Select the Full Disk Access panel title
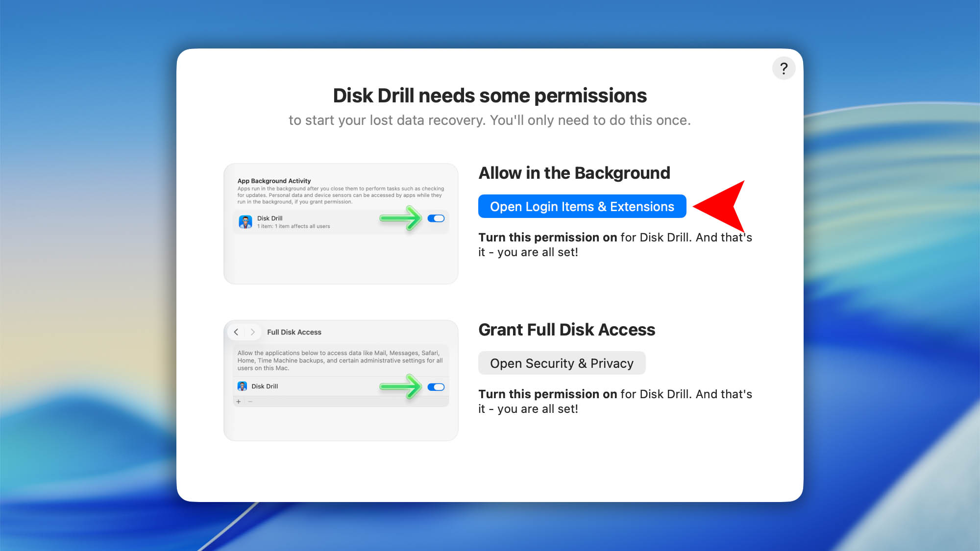This screenshot has width=980, height=551. pos(294,332)
